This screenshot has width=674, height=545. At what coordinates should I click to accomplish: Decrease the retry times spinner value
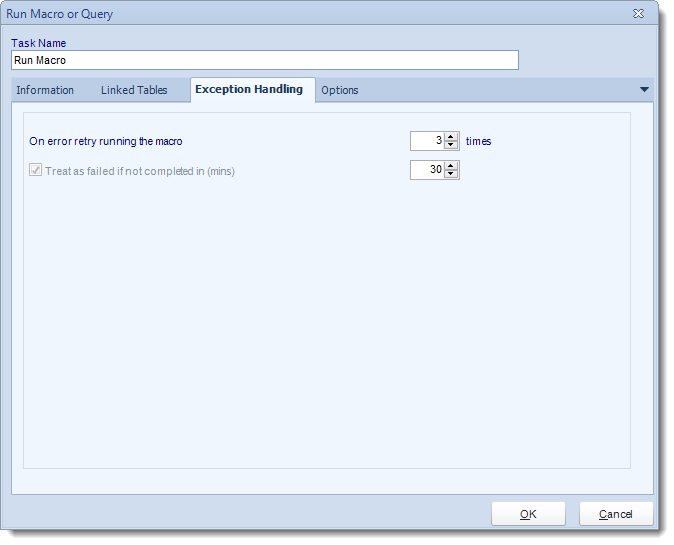click(x=450, y=145)
